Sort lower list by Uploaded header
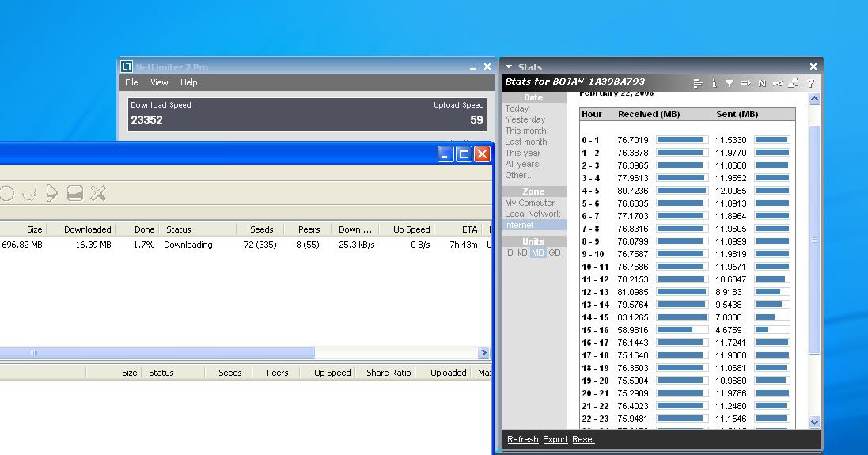The width and height of the screenshot is (868, 455). (x=449, y=373)
